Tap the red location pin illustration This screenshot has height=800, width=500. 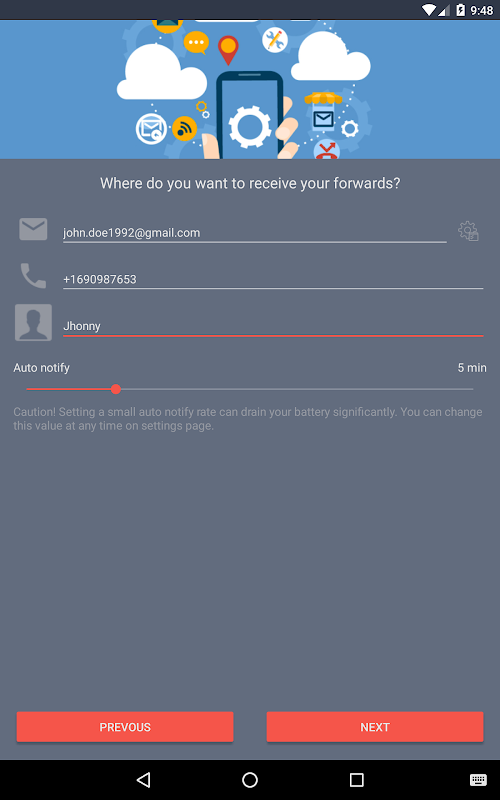228,49
